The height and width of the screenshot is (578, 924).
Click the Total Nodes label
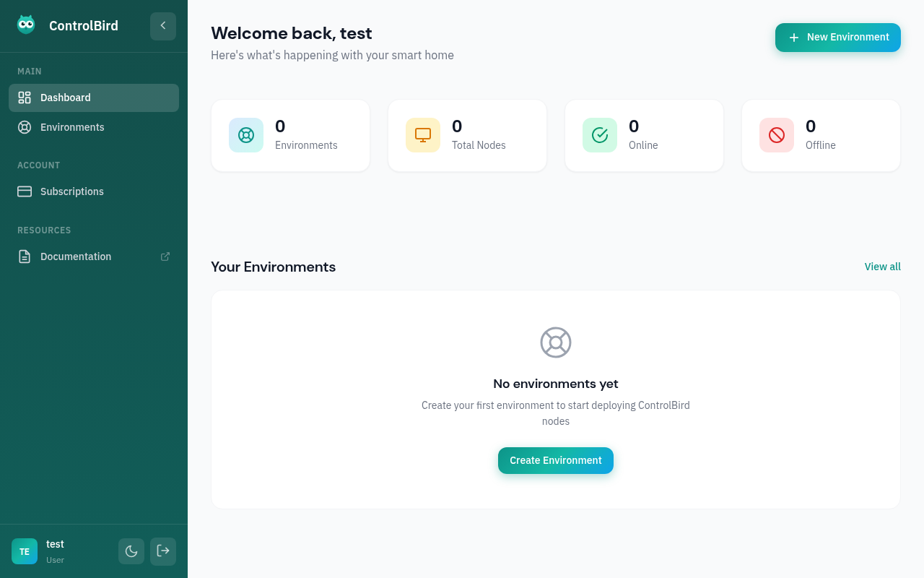[479, 145]
